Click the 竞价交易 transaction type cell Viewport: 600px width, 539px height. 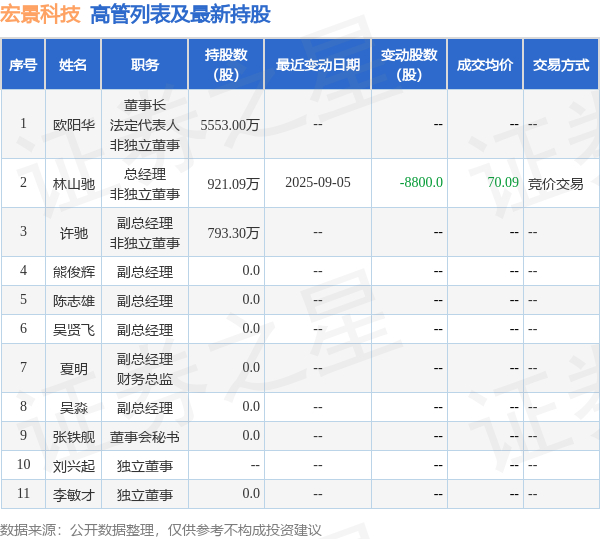556,184
